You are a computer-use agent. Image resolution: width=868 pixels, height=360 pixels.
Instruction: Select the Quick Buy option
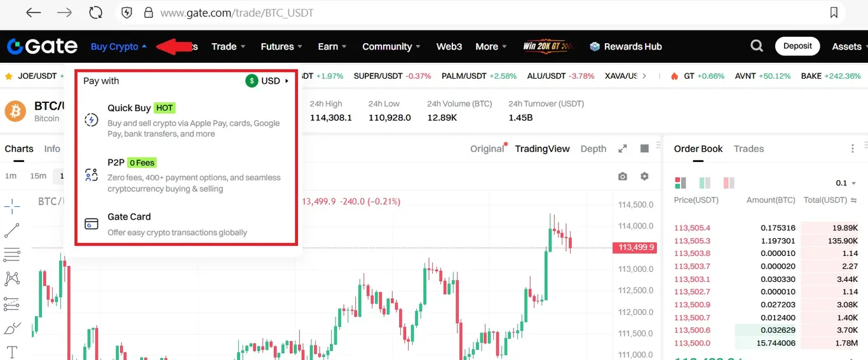[x=186, y=120]
